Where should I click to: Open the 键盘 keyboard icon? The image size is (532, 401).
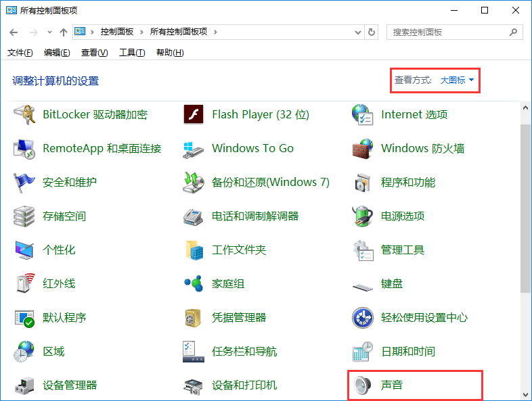[363, 284]
